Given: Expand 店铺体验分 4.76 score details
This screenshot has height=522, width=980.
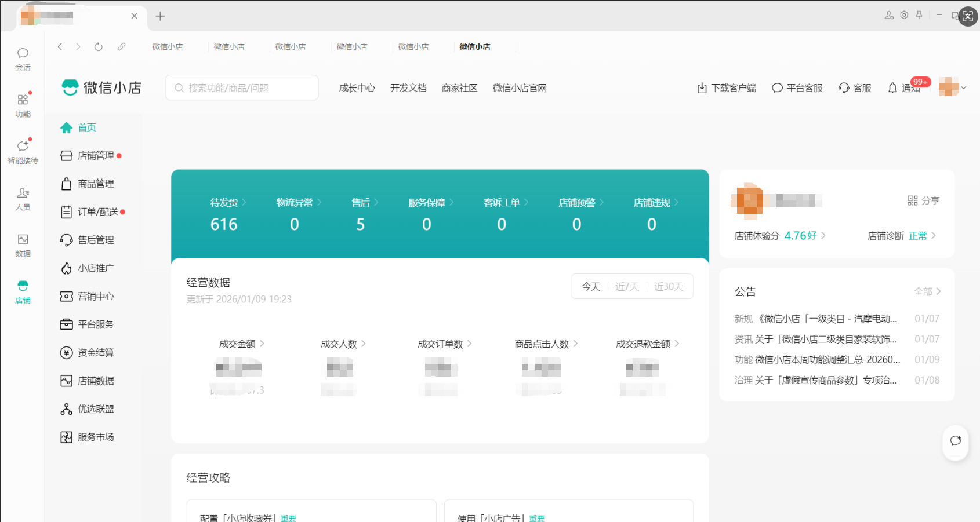Looking at the screenshot, I should coord(780,236).
